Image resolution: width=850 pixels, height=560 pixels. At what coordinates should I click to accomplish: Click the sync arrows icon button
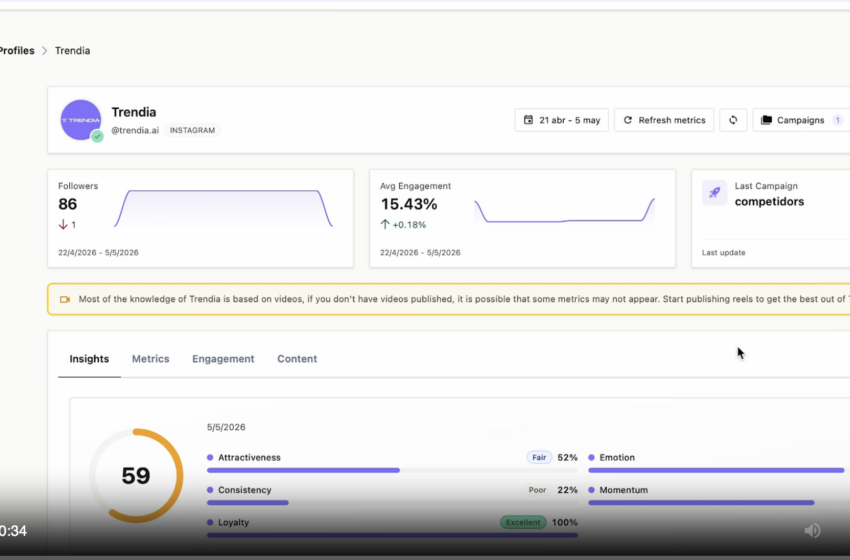click(x=733, y=120)
